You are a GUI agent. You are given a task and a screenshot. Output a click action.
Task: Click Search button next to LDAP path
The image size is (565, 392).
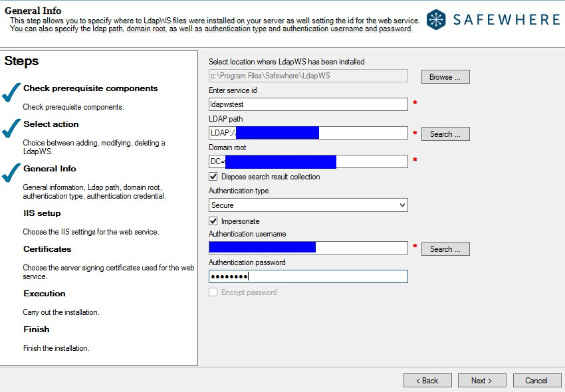pos(445,134)
